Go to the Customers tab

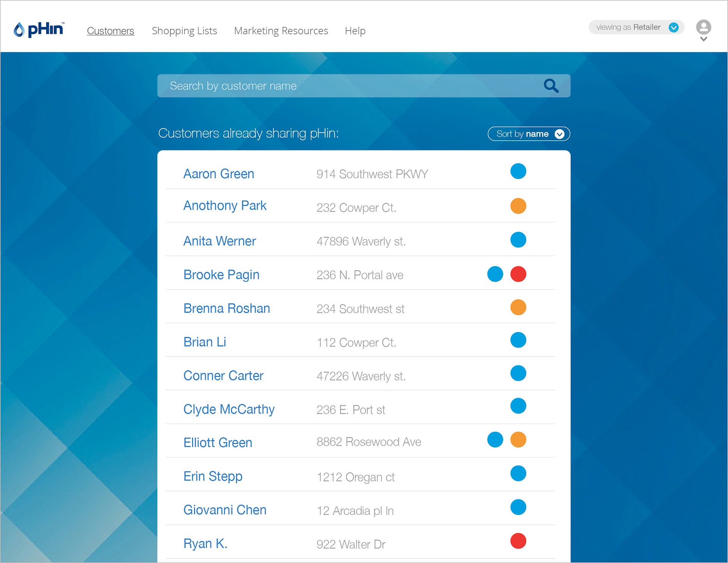pos(110,31)
